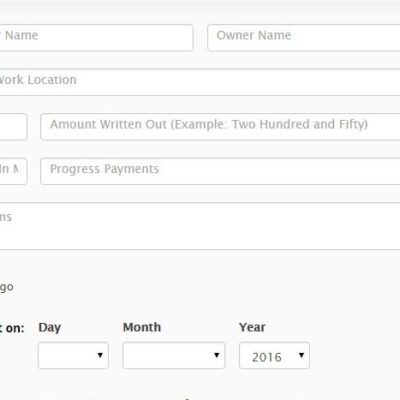Click the partially visible Name field beside Owner Name
This screenshot has height=400, width=400.
[x=96, y=38]
